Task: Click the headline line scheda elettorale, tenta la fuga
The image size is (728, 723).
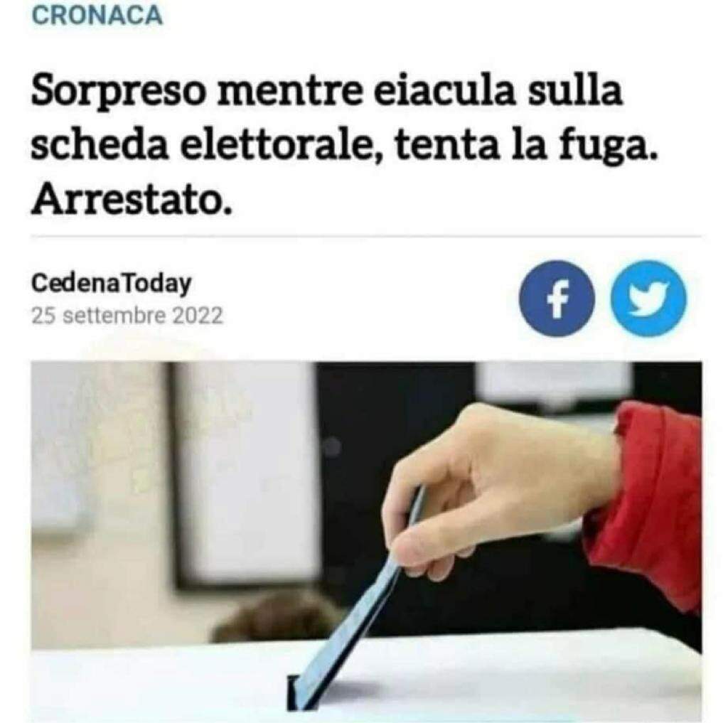Action: click(x=345, y=146)
